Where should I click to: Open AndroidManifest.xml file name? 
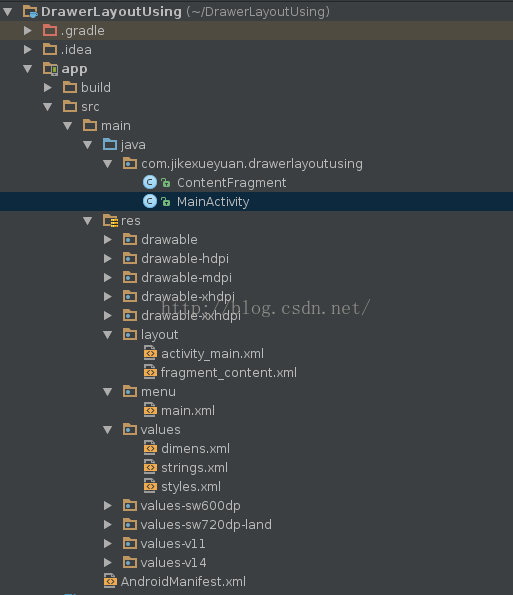[x=183, y=581]
